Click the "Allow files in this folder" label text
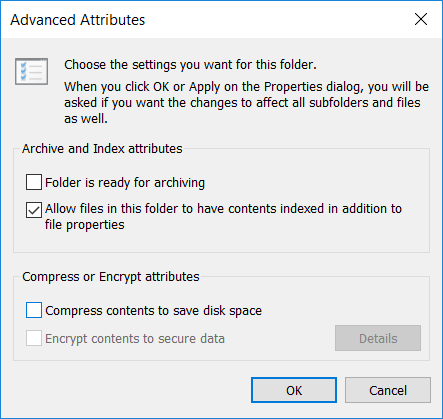Viewport: 443px width, 419px height. pos(223,209)
